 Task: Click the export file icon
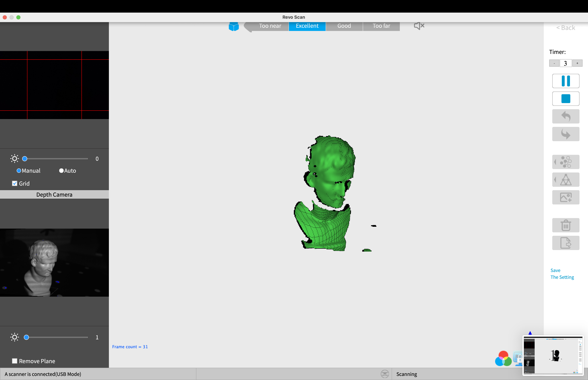565,243
